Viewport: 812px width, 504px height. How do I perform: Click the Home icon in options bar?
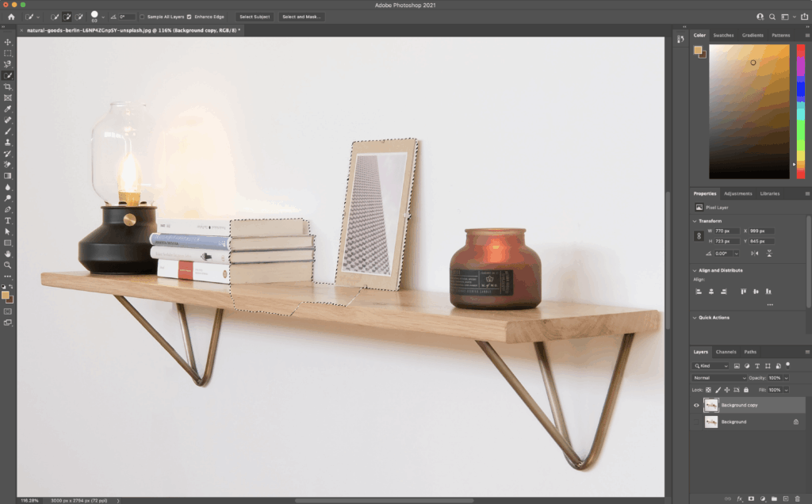[11, 16]
